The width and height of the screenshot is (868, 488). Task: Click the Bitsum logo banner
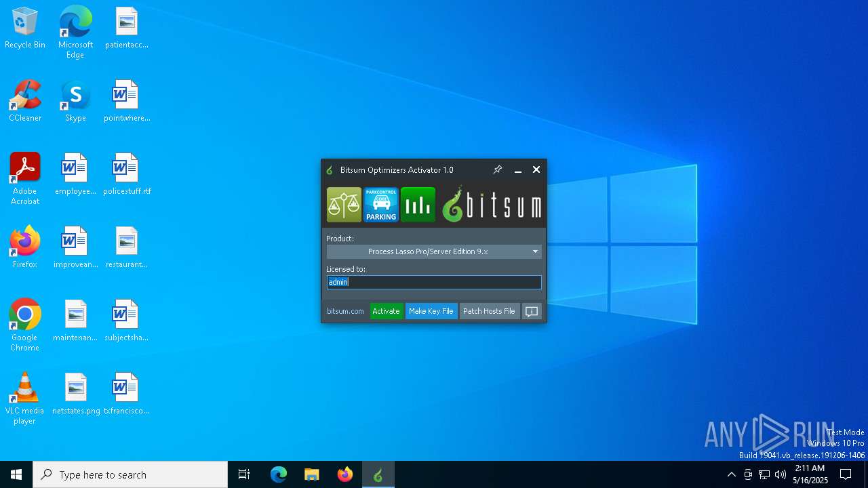(x=492, y=205)
